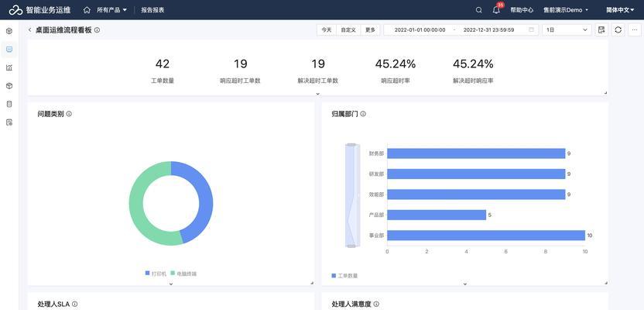Click 响应超时工单数 statistic

(x=240, y=71)
